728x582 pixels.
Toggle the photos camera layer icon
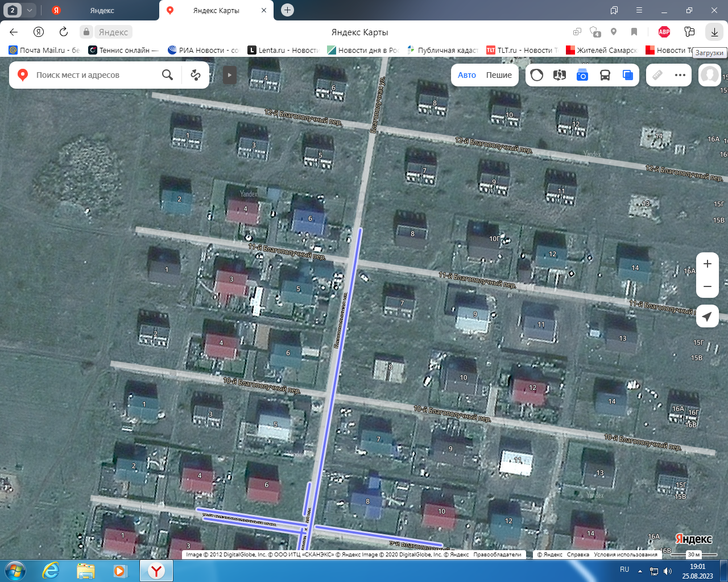pos(582,75)
